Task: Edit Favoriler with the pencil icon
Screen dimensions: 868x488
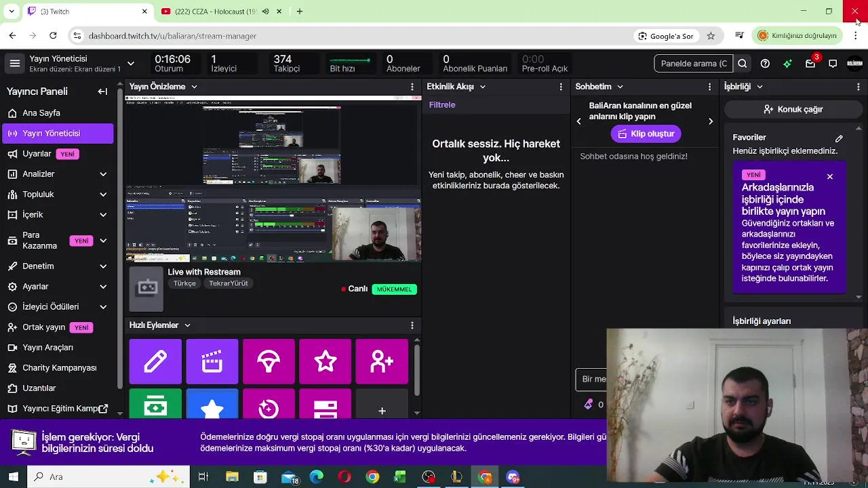Action: point(839,138)
